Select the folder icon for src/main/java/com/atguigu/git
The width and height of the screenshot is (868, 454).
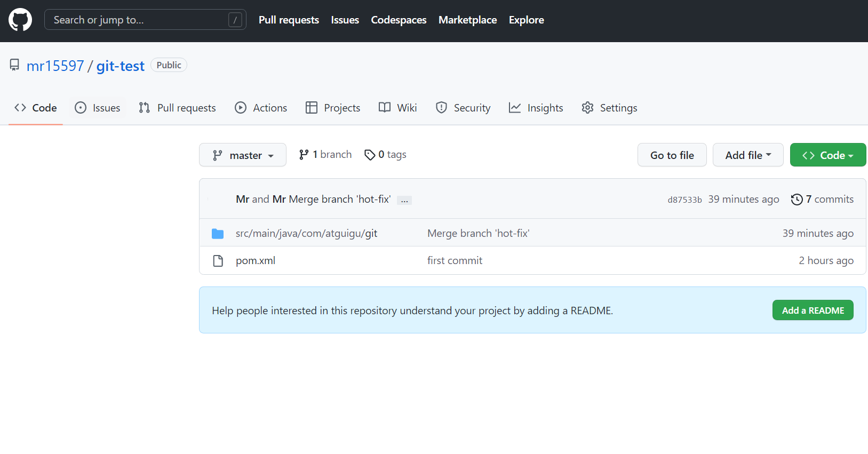218,233
